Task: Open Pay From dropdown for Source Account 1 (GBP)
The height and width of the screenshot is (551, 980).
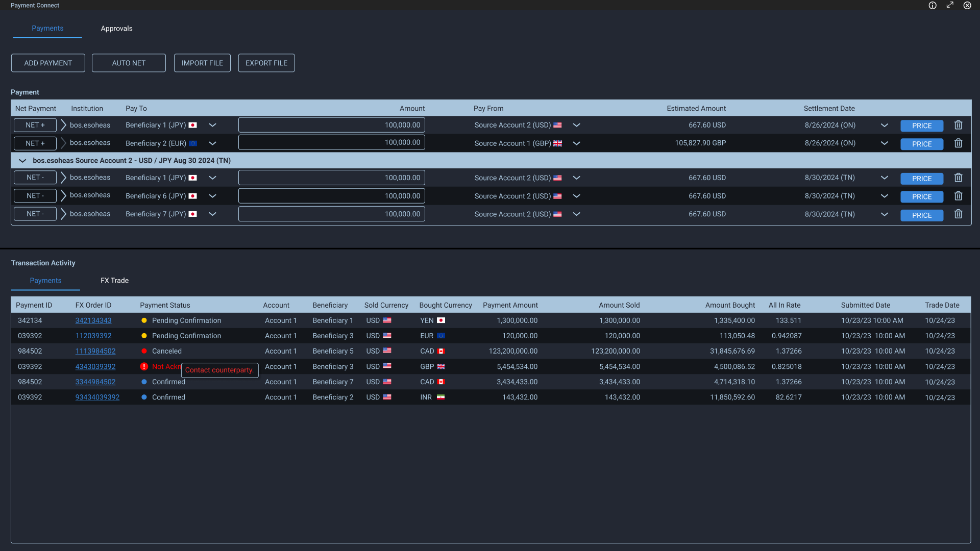Action: pos(576,143)
